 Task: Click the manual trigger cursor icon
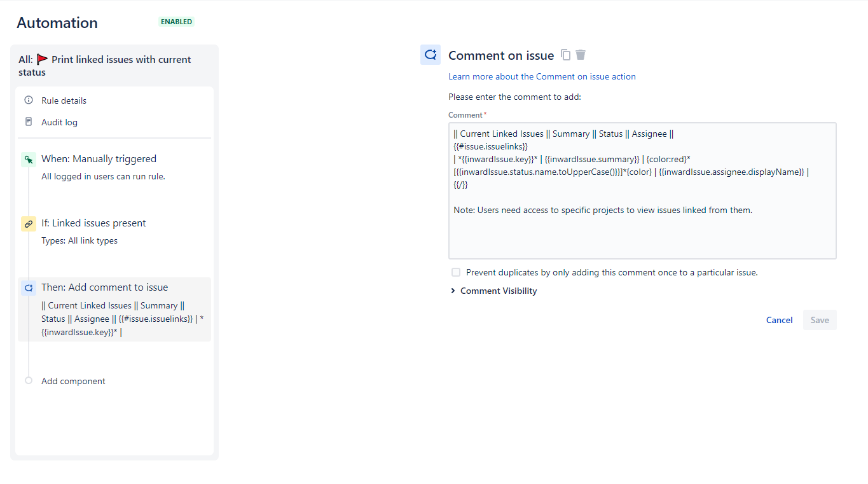29,160
